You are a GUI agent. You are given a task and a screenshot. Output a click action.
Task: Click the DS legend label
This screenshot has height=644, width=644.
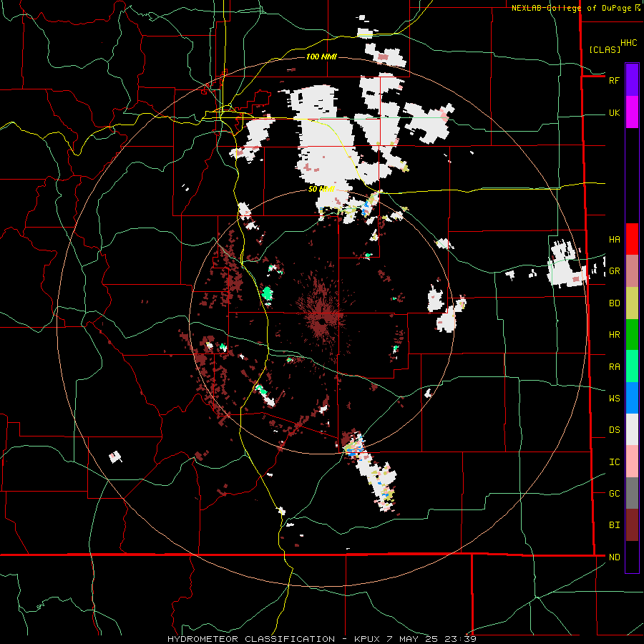pos(614,430)
